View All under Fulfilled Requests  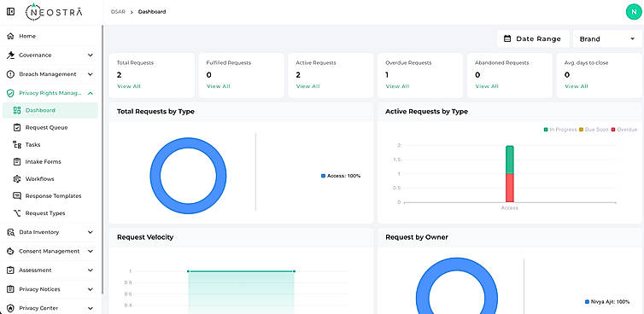point(218,86)
